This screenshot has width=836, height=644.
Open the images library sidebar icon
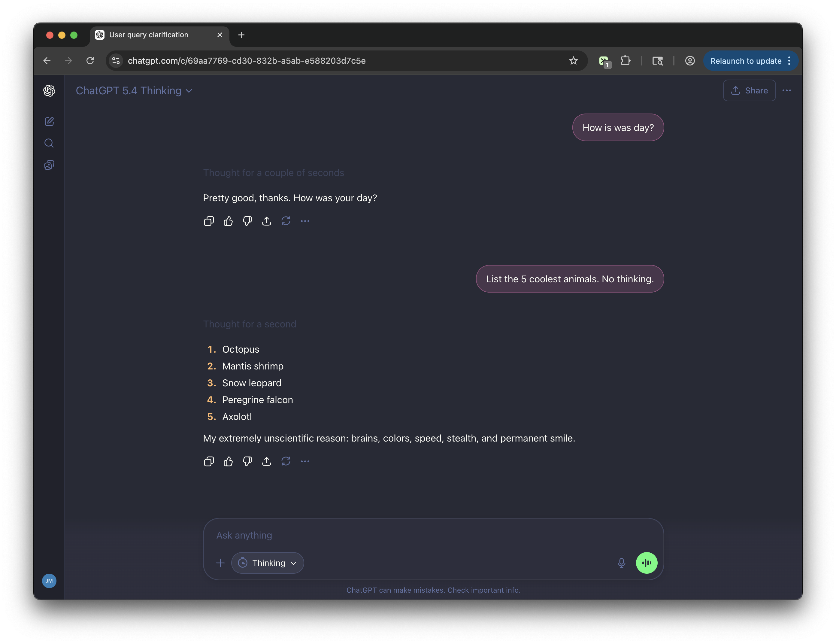pyautogui.click(x=49, y=165)
